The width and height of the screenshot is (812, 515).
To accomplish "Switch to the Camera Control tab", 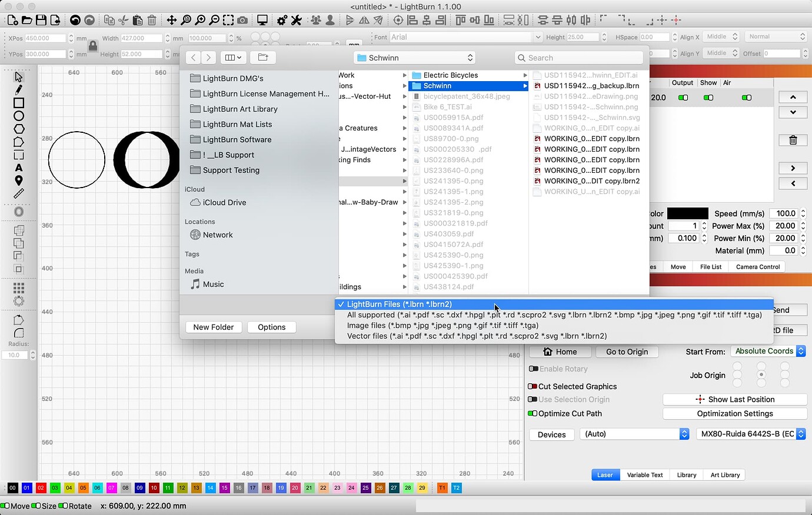I will (757, 266).
